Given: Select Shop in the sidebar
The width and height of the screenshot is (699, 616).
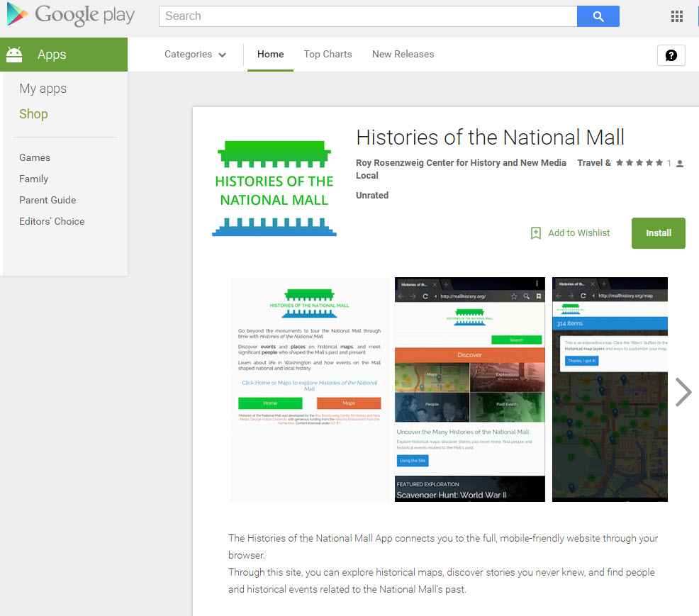Looking at the screenshot, I should tap(33, 114).
